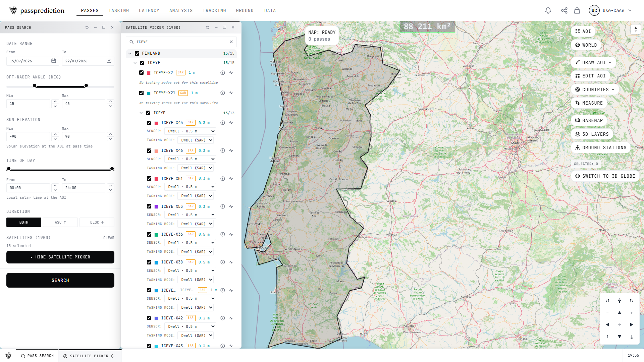
Task: Collapse the ICEYE 15/15 tree group
Action: click(x=135, y=63)
